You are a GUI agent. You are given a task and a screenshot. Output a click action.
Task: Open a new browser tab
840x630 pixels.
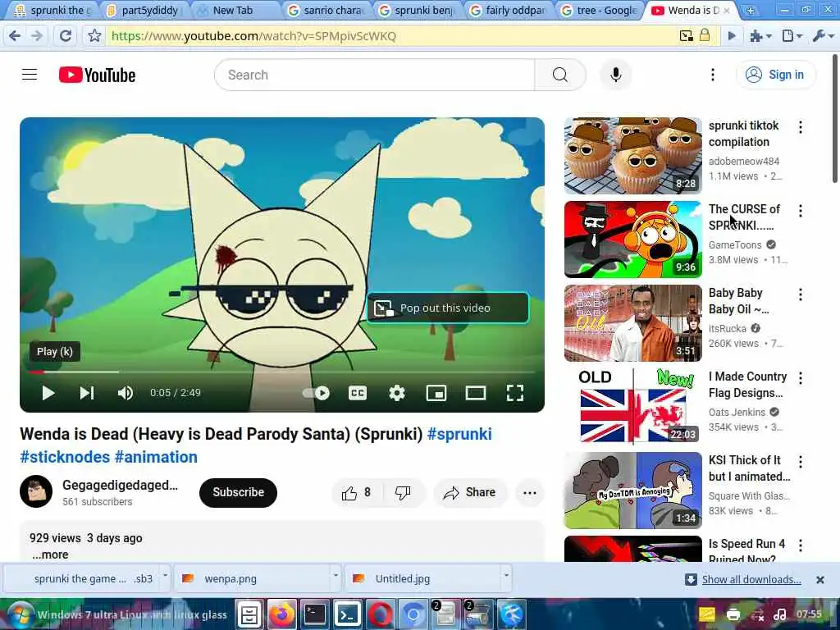coord(750,10)
